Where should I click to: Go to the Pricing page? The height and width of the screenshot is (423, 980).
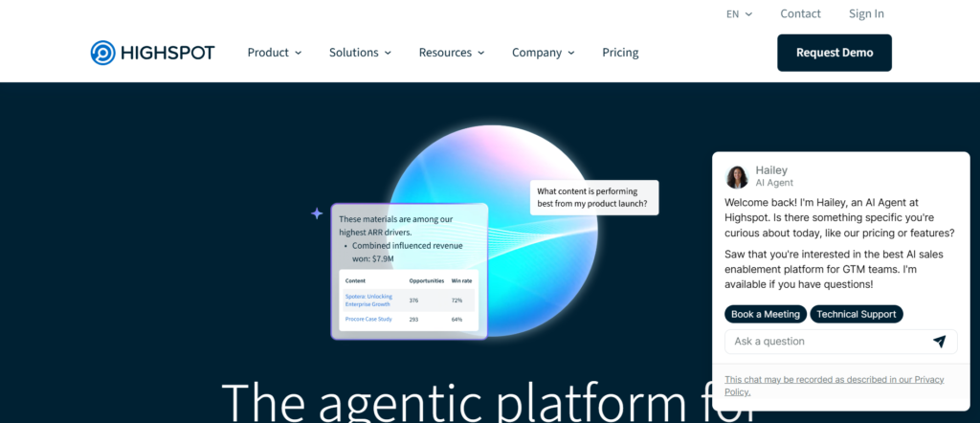(x=620, y=53)
